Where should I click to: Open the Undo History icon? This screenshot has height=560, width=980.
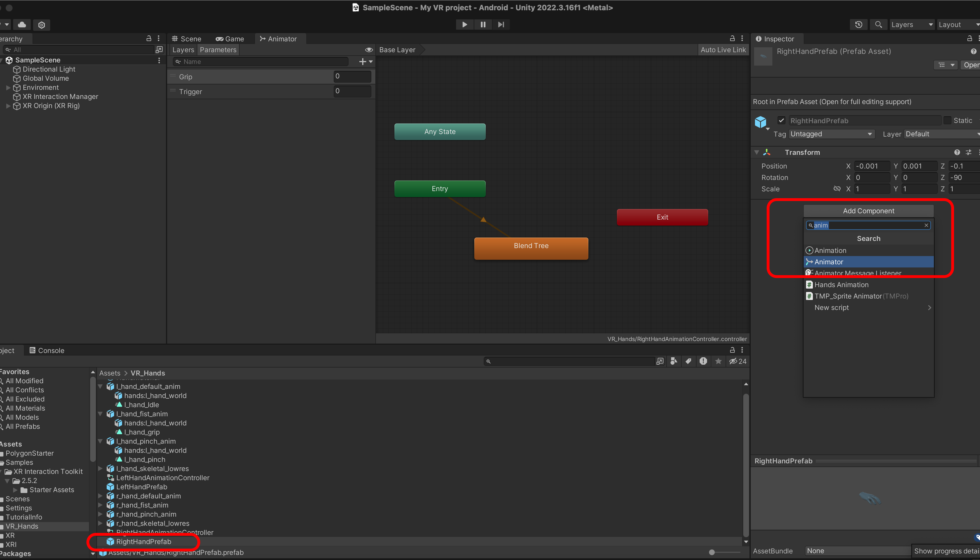[x=858, y=25]
